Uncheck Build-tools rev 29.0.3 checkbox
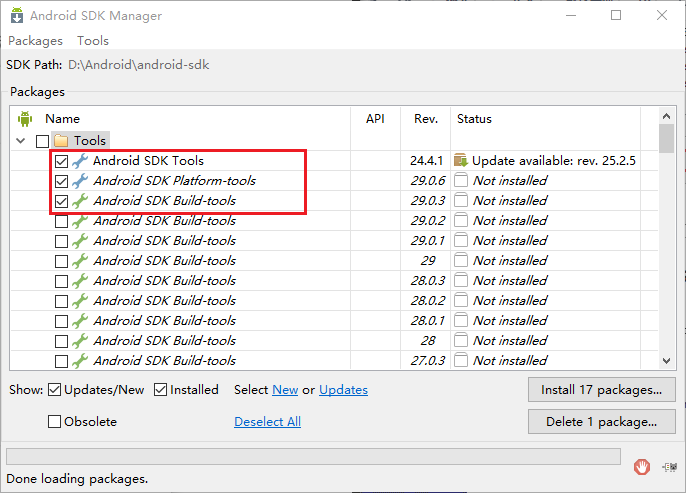The height and width of the screenshot is (493, 686). pyautogui.click(x=61, y=201)
